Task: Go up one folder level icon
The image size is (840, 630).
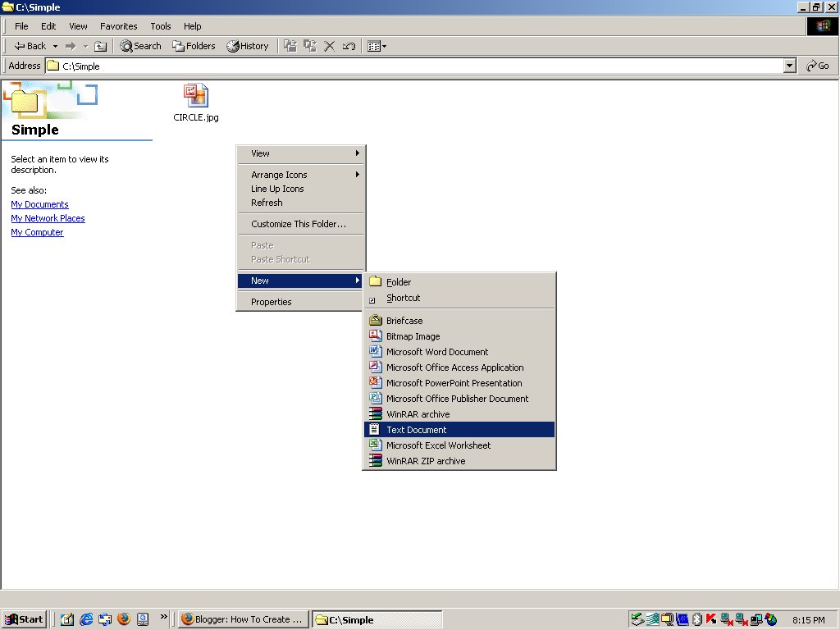Action: tap(101, 46)
